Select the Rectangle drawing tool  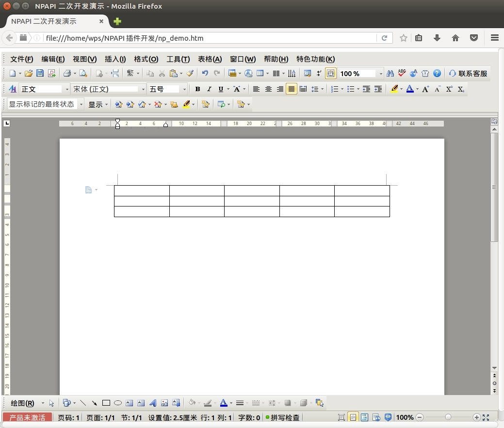(x=106, y=403)
